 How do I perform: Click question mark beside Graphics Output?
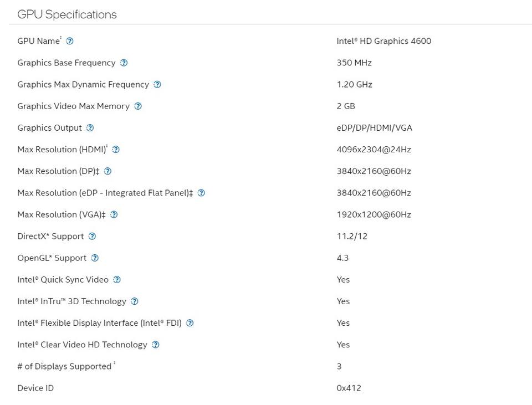click(90, 127)
